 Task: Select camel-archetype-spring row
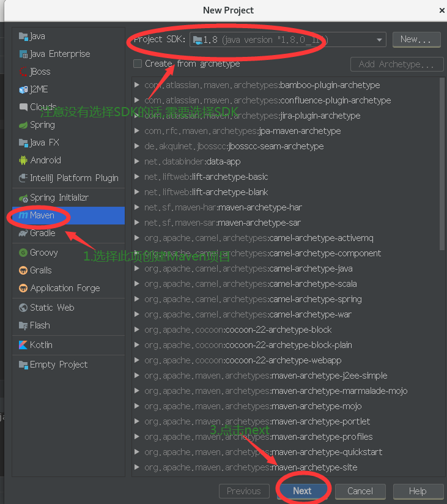coord(285,299)
